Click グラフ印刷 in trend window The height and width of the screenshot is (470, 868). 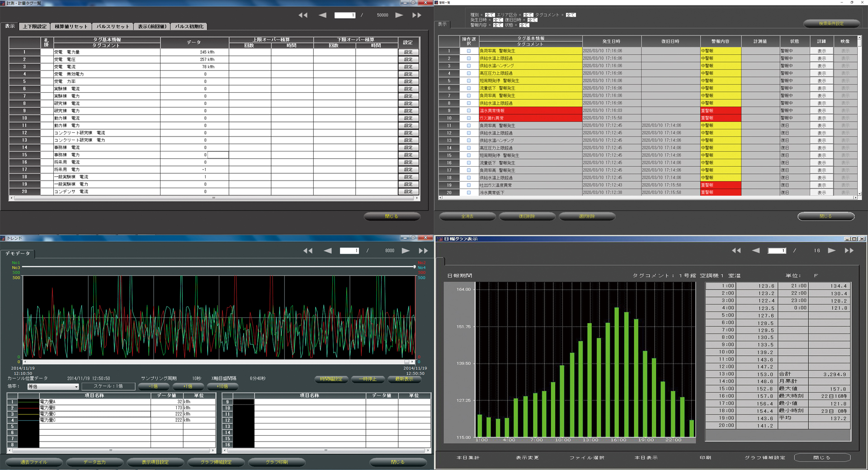(277, 462)
